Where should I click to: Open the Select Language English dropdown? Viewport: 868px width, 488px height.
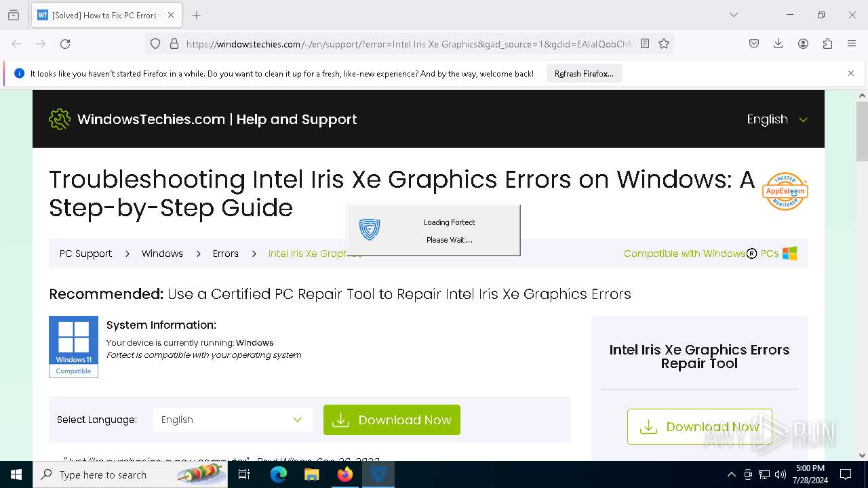(x=233, y=420)
